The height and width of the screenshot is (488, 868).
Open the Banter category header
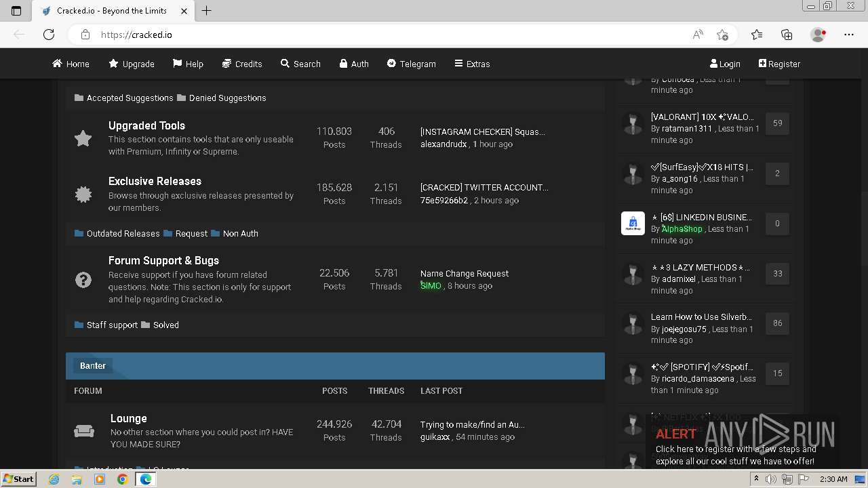(x=93, y=366)
